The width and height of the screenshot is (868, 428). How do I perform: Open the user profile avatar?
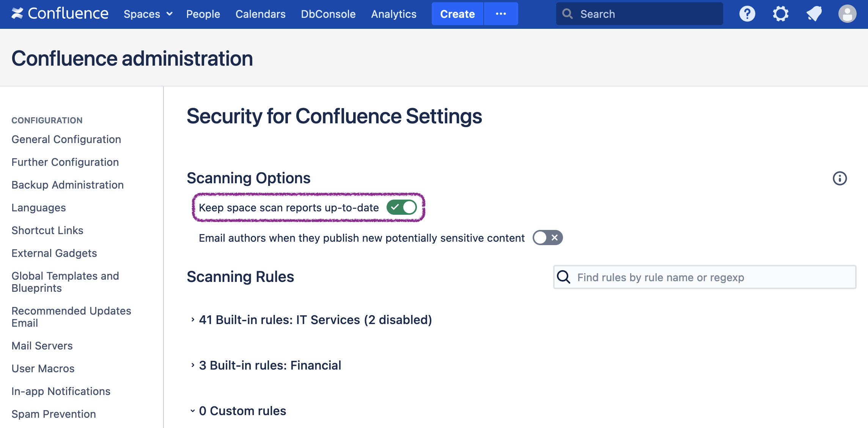coord(847,14)
